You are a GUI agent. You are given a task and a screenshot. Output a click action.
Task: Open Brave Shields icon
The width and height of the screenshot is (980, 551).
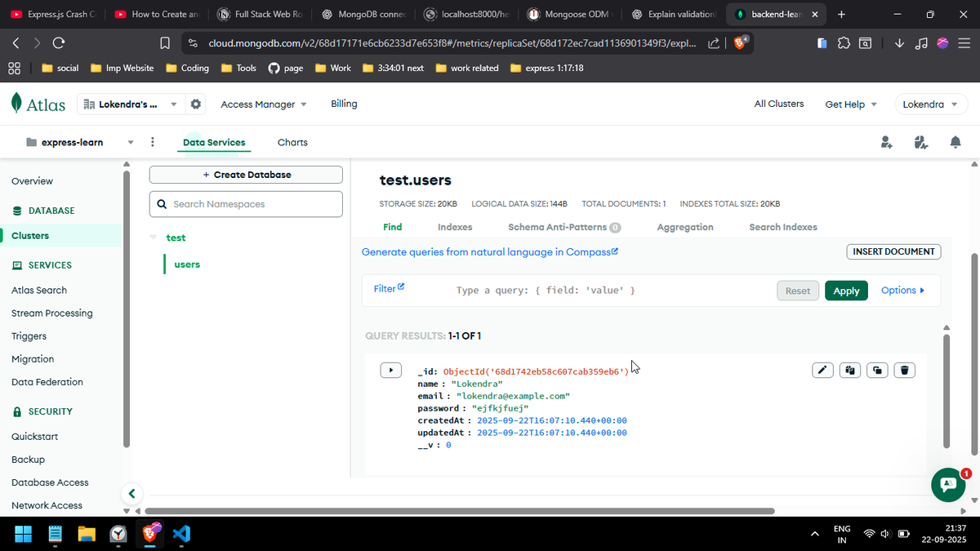740,42
